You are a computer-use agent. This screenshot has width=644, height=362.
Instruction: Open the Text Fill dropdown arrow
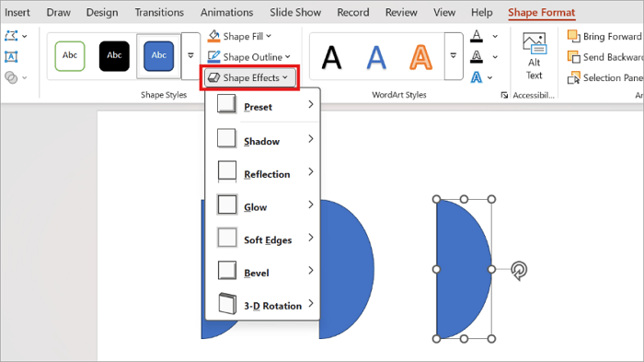(x=495, y=36)
